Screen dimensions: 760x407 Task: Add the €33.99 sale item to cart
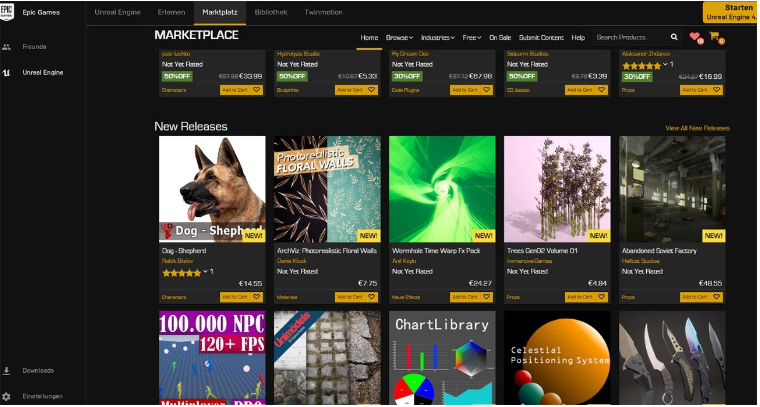[236, 90]
